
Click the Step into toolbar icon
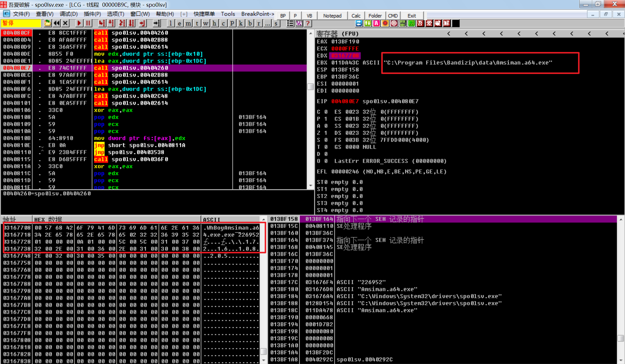pos(102,23)
